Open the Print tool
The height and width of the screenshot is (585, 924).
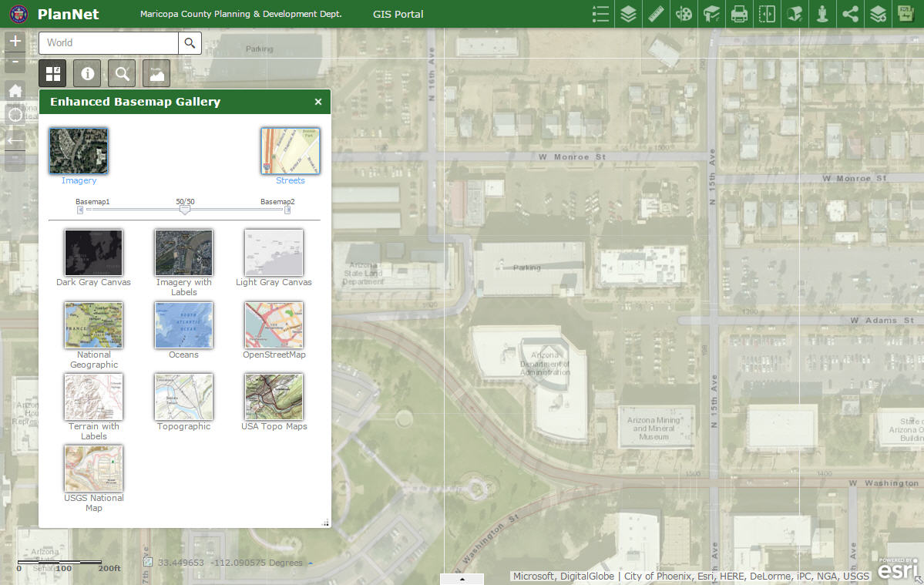coord(739,14)
